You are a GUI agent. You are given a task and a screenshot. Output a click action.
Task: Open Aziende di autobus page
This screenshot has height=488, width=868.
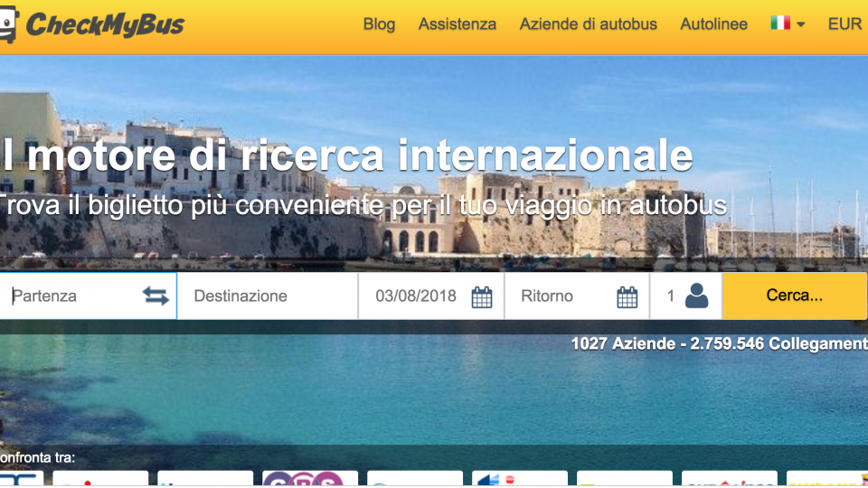pos(588,24)
